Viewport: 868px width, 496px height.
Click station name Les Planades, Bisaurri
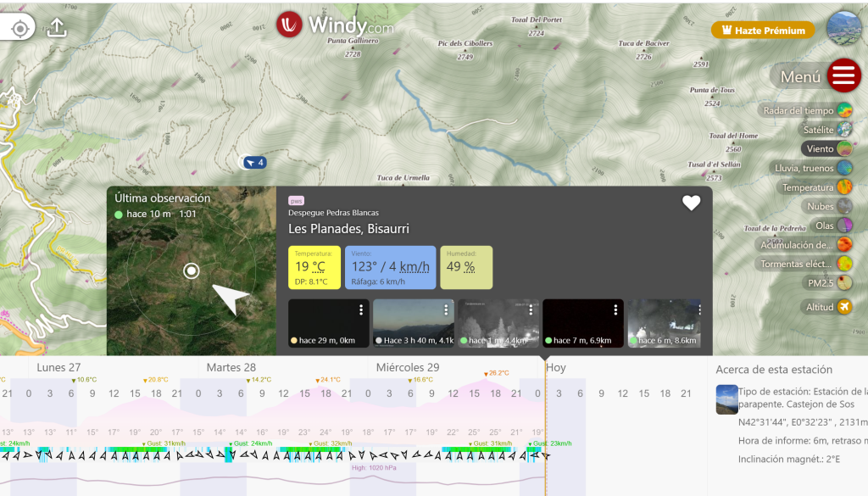348,229
